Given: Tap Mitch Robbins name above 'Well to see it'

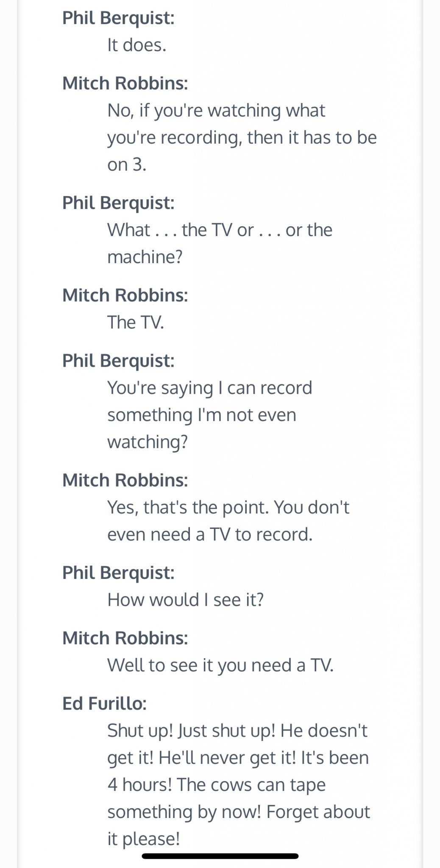Looking at the screenshot, I should (x=125, y=638).
